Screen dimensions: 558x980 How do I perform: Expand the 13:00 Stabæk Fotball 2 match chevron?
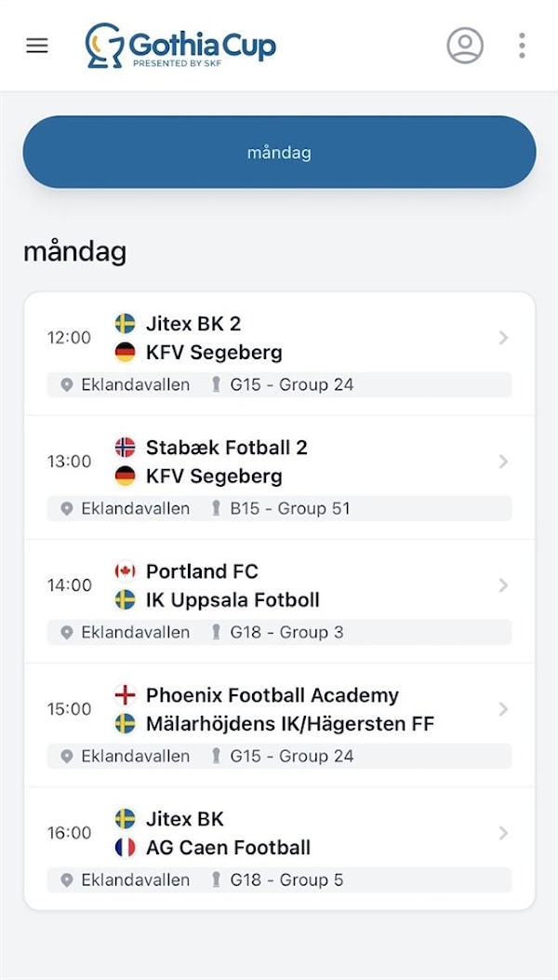click(x=503, y=462)
